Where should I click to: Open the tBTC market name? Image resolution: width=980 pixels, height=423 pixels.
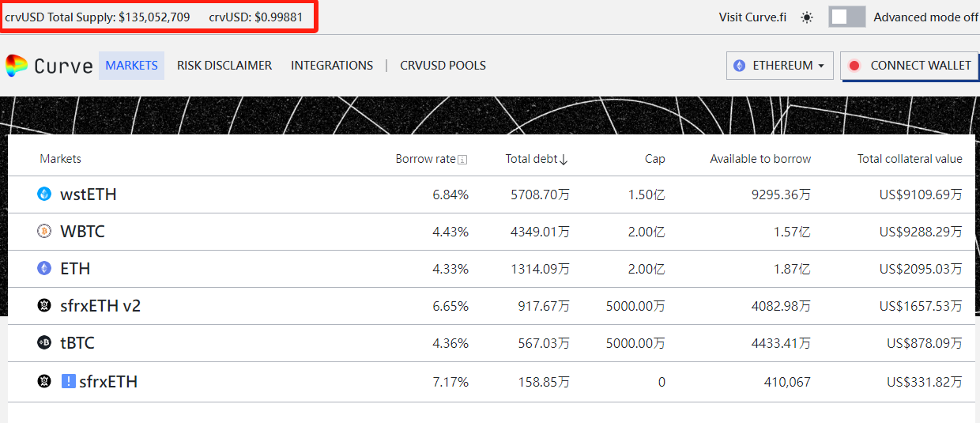coord(77,343)
